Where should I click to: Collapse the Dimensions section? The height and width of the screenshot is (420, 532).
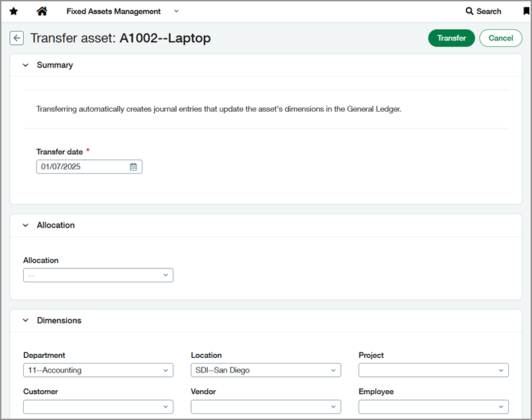click(25, 320)
